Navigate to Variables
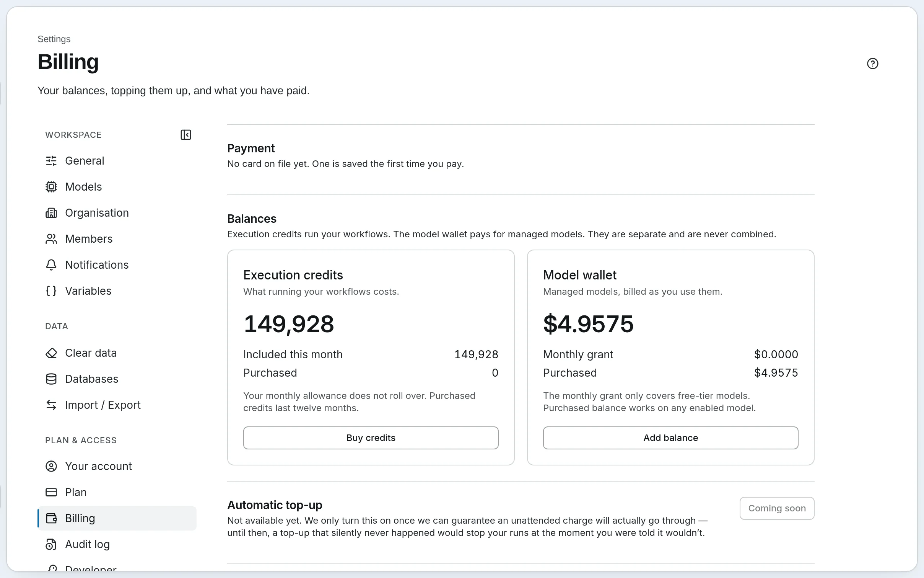 (x=117, y=291)
